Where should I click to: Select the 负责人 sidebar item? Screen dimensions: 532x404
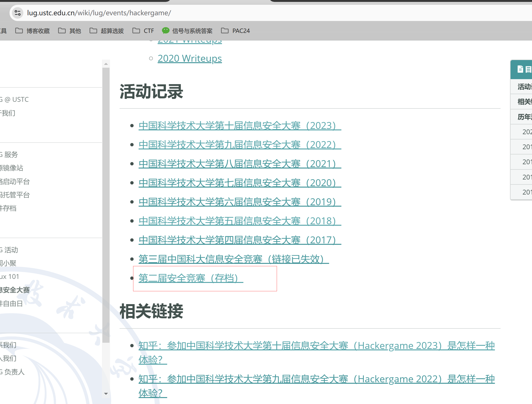[x=13, y=372]
